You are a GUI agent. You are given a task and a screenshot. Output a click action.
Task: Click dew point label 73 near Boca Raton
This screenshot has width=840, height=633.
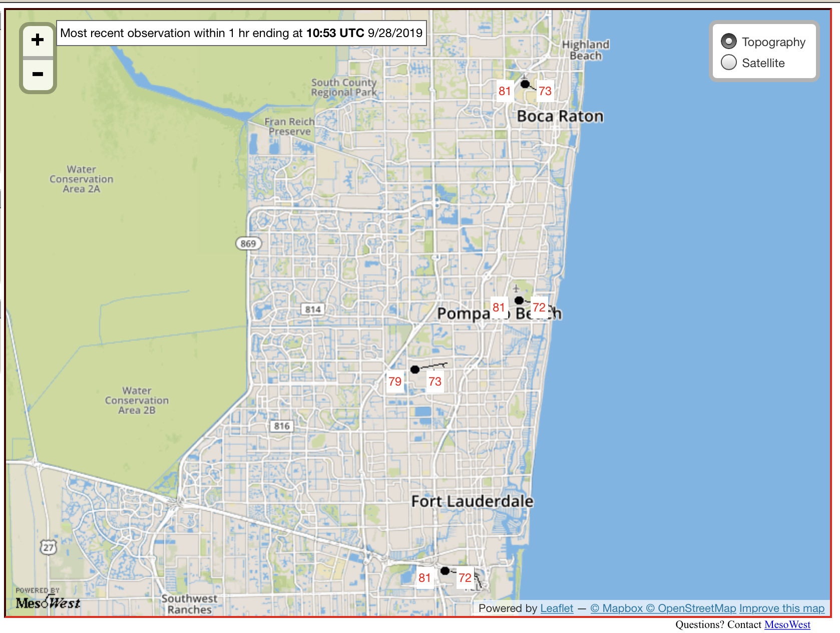point(545,91)
